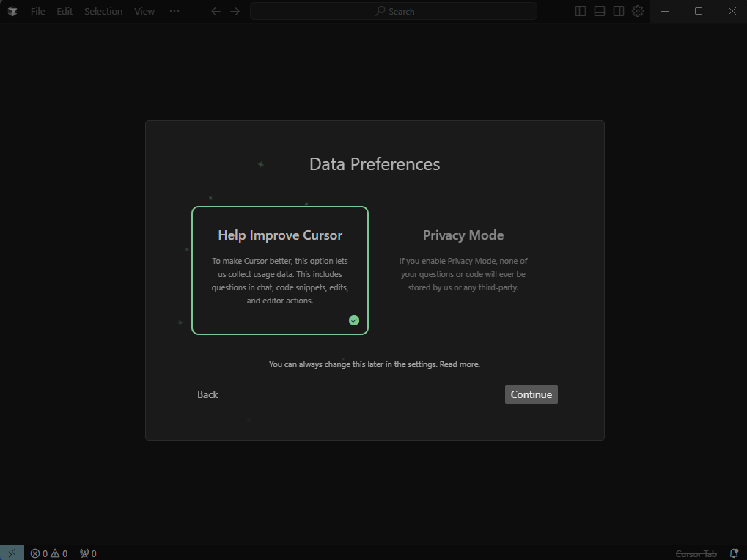Click Cursor Tab in the status bar

[696, 554]
